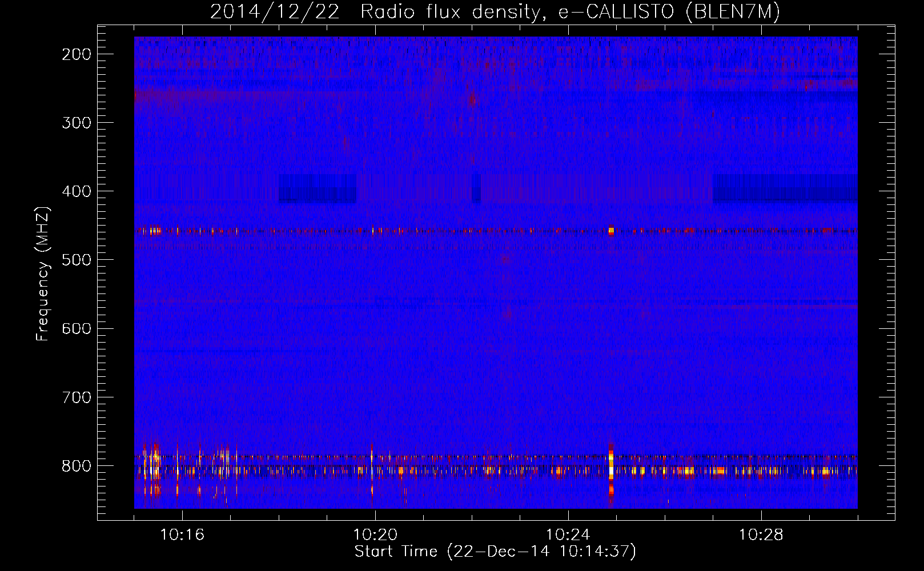Click the 10:16 time tick label

(182, 535)
